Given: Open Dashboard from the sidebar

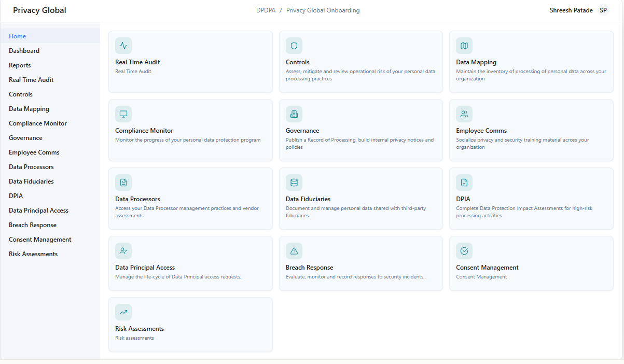Looking at the screenshot, I should pos(23,50).
